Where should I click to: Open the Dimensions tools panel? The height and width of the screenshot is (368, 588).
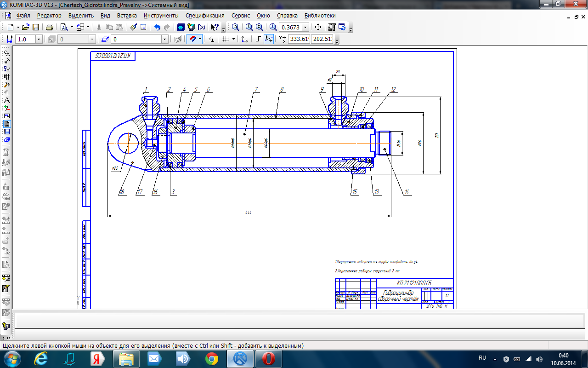coord(6,61)
